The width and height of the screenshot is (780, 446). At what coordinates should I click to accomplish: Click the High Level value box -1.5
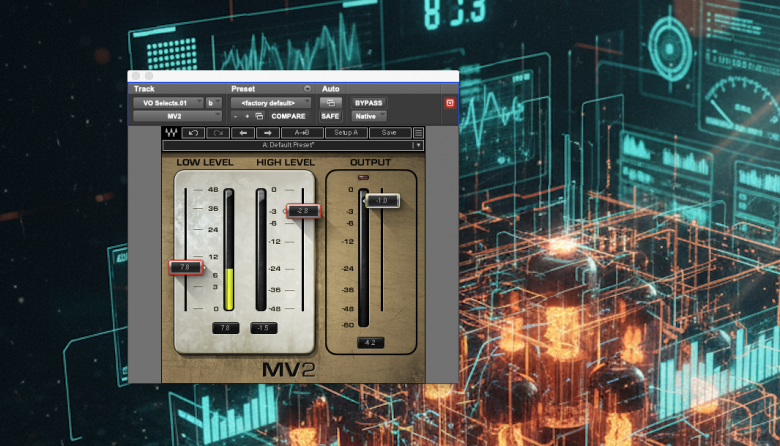tap(264, 328)
